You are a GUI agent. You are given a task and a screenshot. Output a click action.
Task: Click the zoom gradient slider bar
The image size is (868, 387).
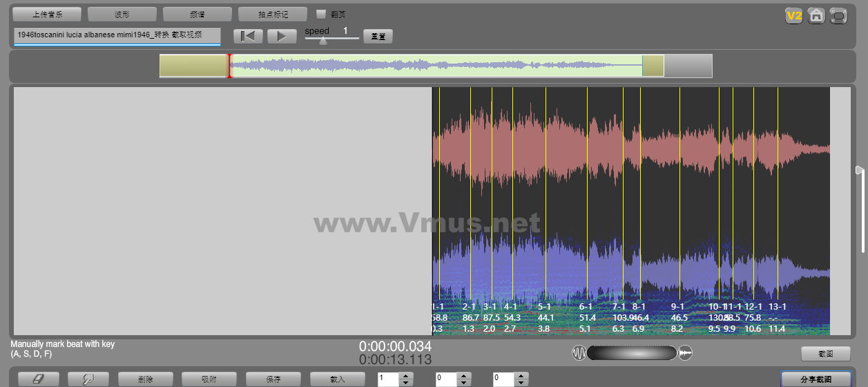click(632, 353)
